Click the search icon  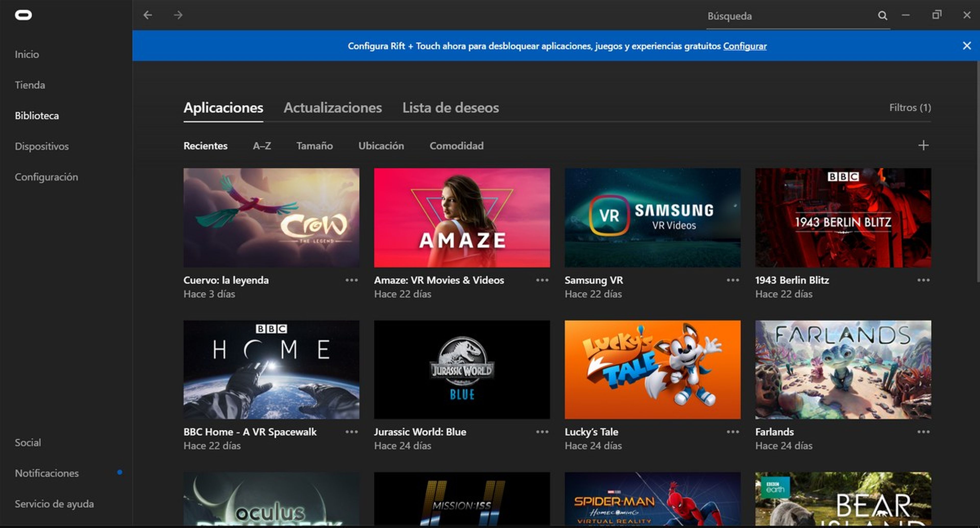(x=883, y=14)
